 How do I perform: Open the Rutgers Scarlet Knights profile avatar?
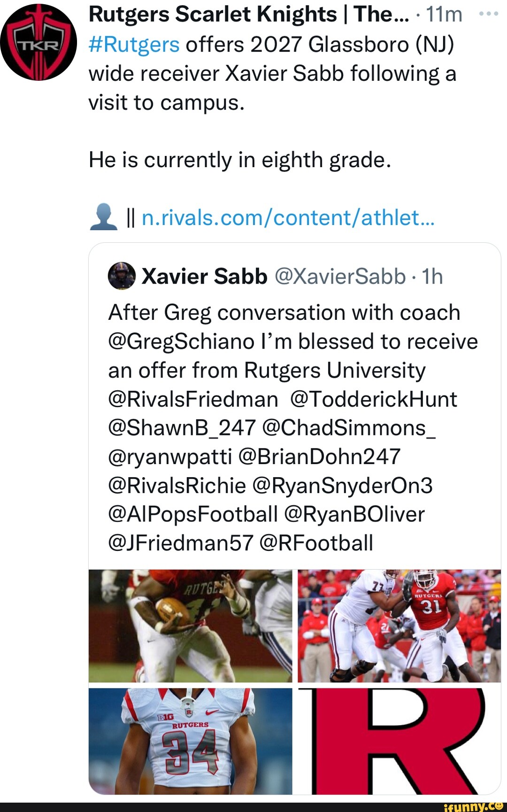(x=38, y=42)
